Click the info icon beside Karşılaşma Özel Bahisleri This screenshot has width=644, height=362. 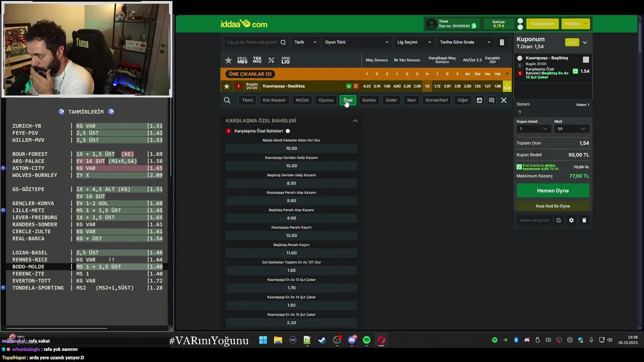(x=288, y=131)
